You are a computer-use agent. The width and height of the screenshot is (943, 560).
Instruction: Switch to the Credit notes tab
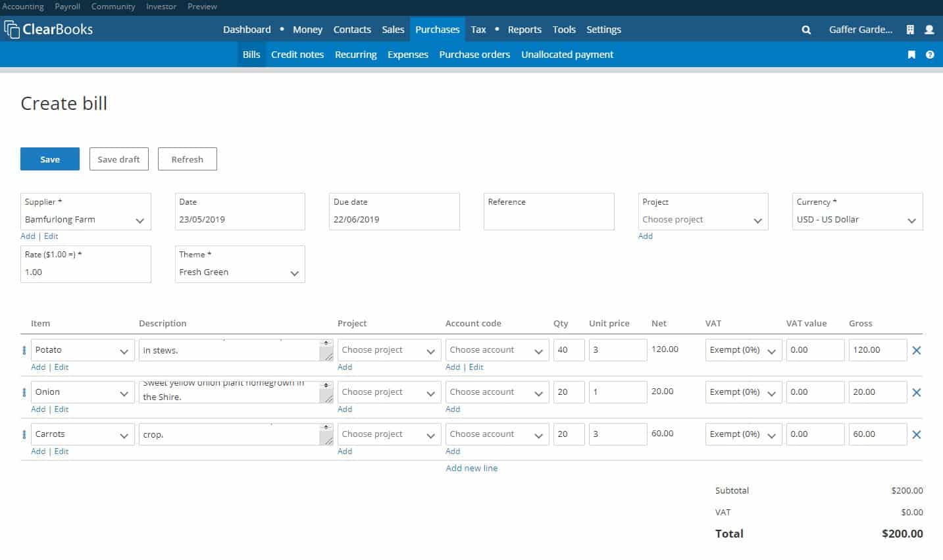[297, 55]
